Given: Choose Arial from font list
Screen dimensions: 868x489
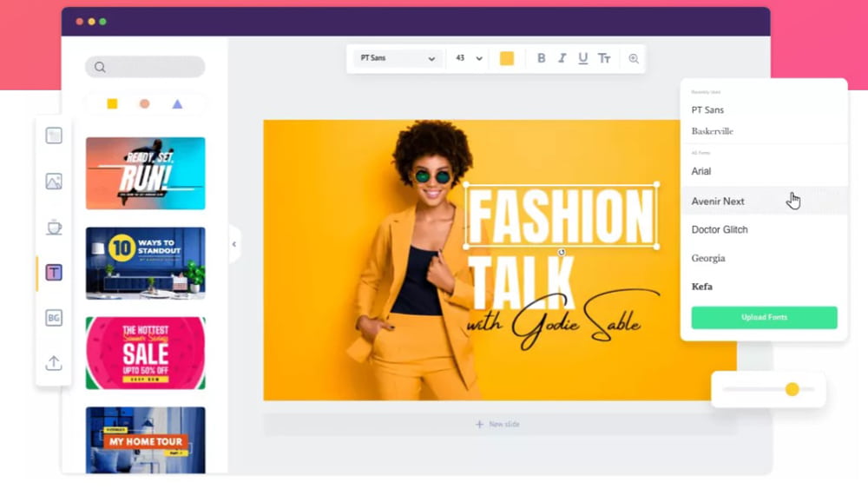Looking at the screenshot, I should pos(700,172).
